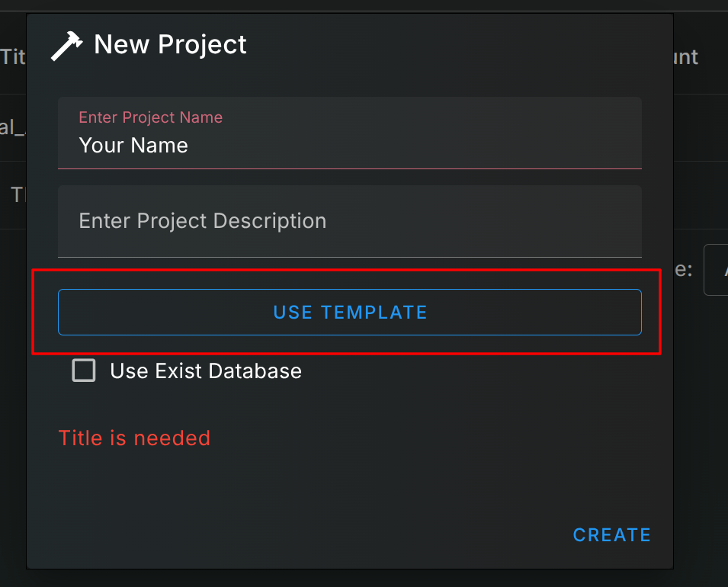This screenshot has height=587, width=728.
Task: Click the cut-off 'Tl' text behind the dialog
Action: pos(18,195)
